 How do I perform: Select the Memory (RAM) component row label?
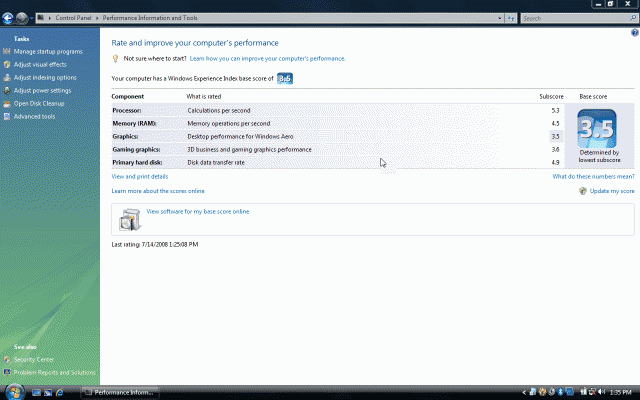click(134, 124)
